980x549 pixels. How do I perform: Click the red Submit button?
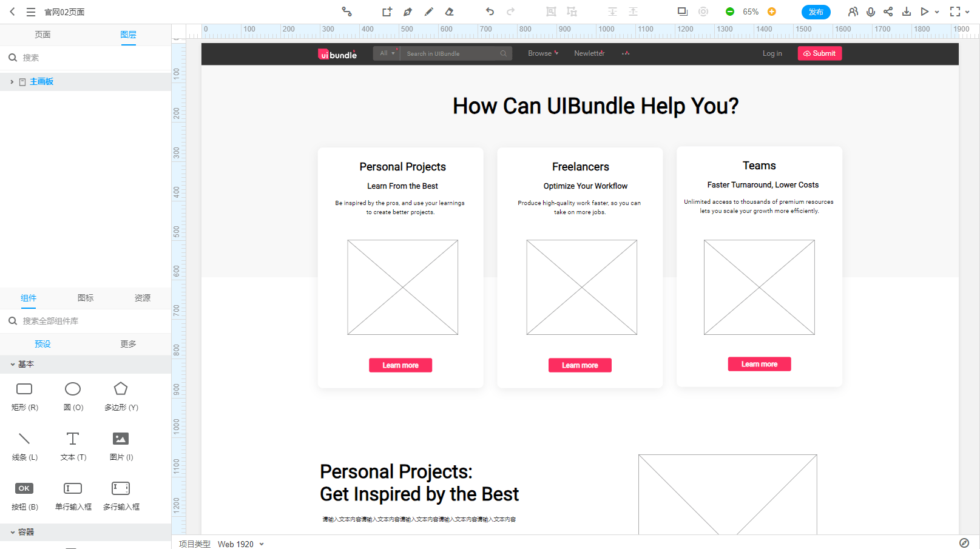click(819, 53)
